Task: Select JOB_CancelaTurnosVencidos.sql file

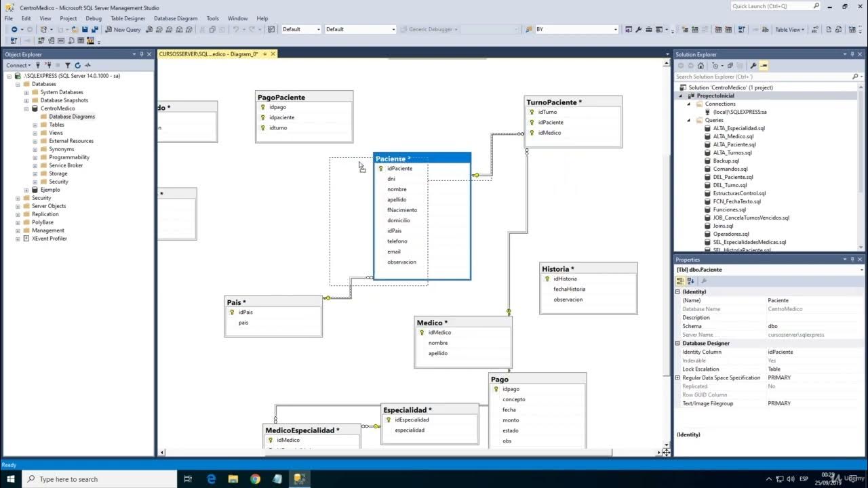Action: point(751,218)
